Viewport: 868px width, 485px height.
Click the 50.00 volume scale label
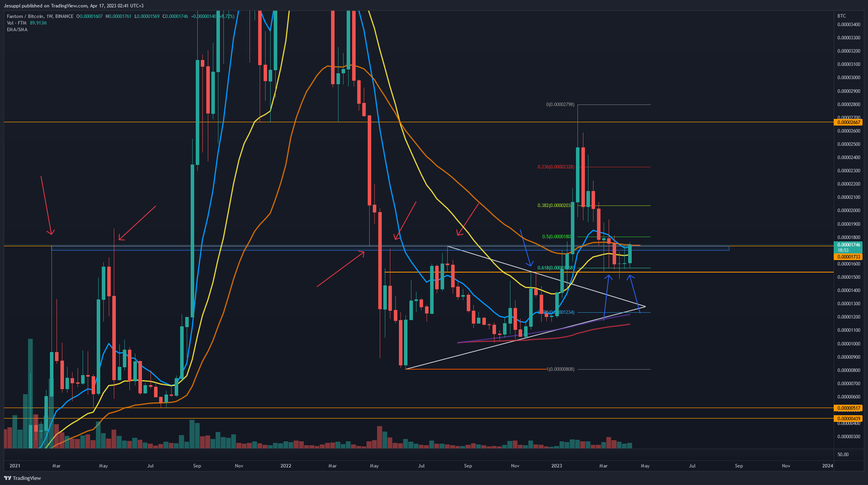(843, 455)
